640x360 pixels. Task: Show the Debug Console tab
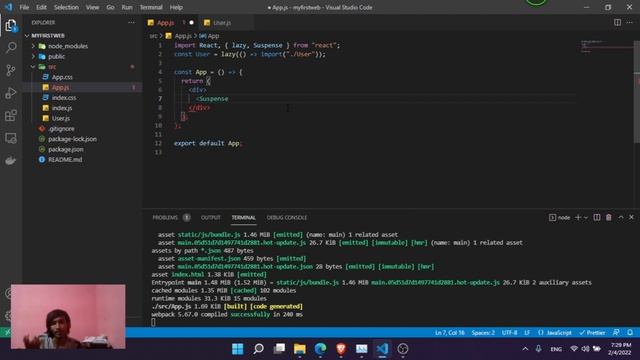point(287,218)
